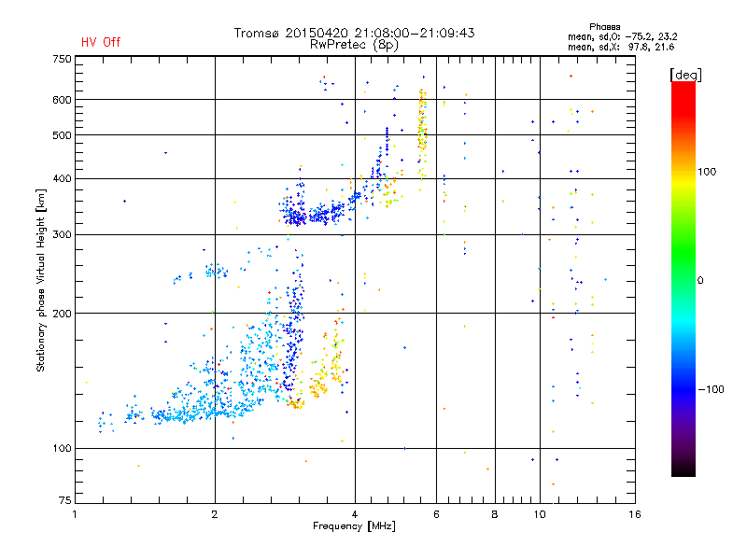The width and height of the screenshot is (747, 560).
Task: Click the y-axis tick label '75'
Action: 65,500
